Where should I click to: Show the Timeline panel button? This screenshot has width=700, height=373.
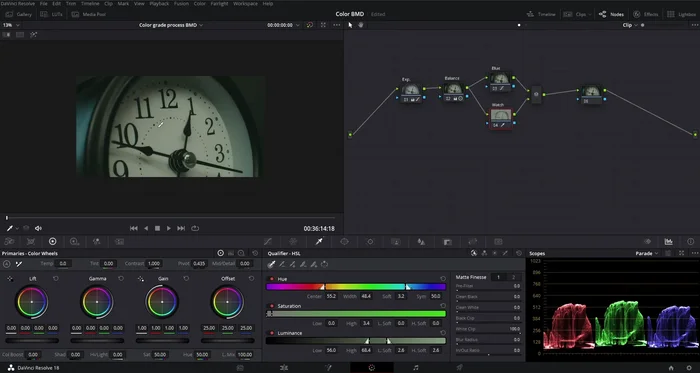click(541, 14)
